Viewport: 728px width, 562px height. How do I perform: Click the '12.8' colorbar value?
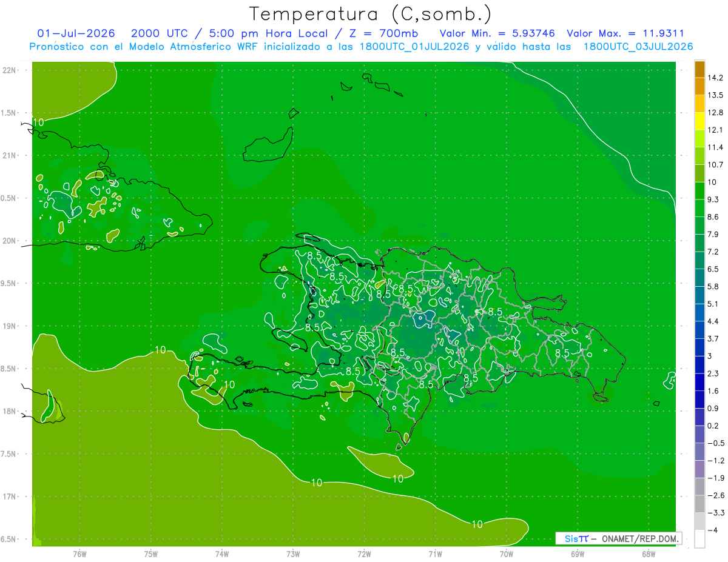tap(715, 113)
